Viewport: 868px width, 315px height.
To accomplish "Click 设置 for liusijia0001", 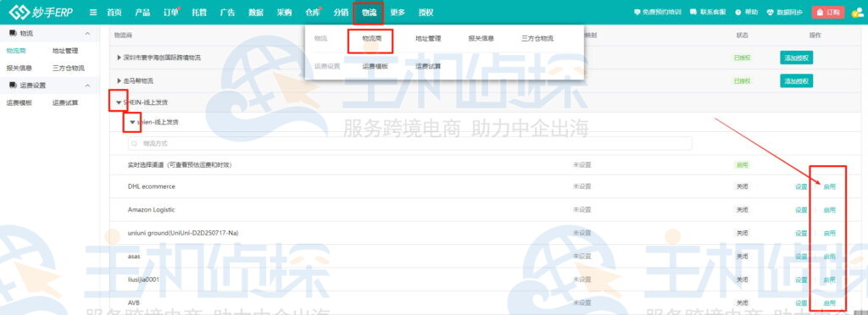I will coord(801,279).
